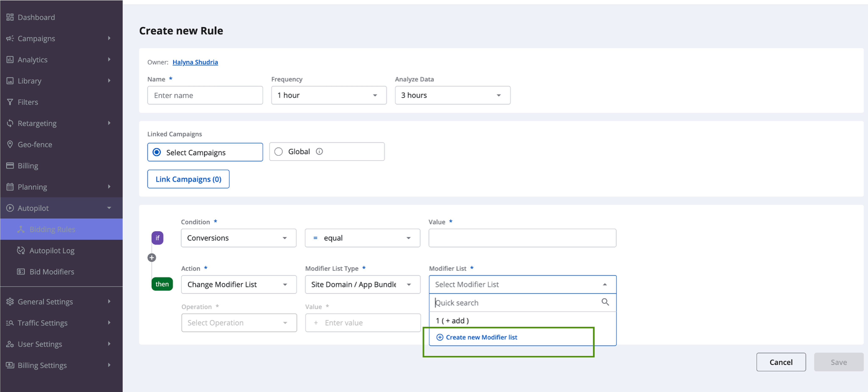
Task: Click Create new Modifier list
Action: click(481, 337)
